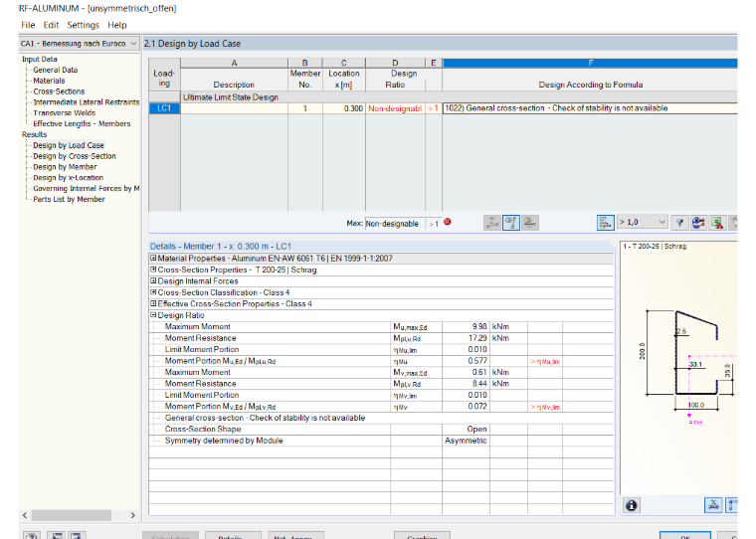Click the Mv,max,Ed value 0.61
This screenshot has height=539, width=756.
click(466, 372)
